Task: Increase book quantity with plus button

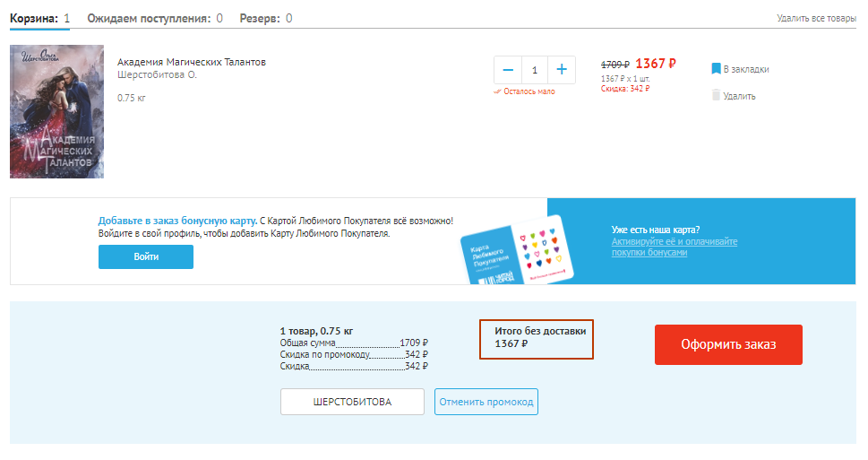Action: coord(562,70)
